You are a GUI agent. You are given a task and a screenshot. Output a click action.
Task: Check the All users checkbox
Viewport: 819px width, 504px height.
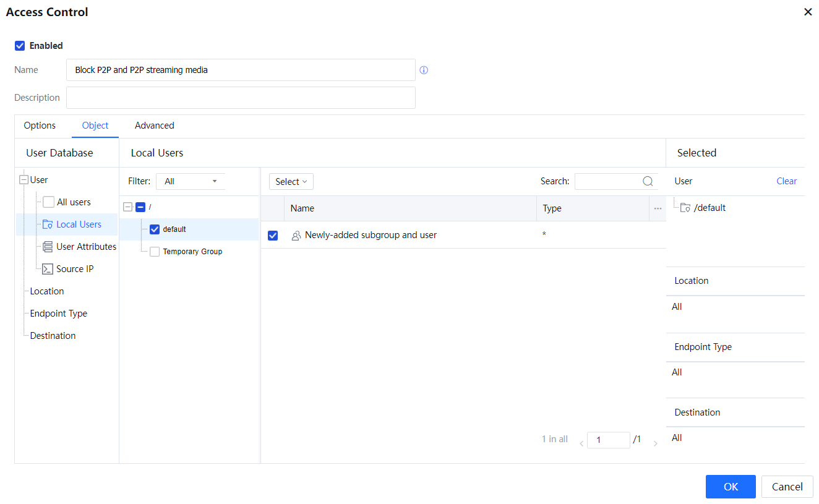click(x=48, y=202)
